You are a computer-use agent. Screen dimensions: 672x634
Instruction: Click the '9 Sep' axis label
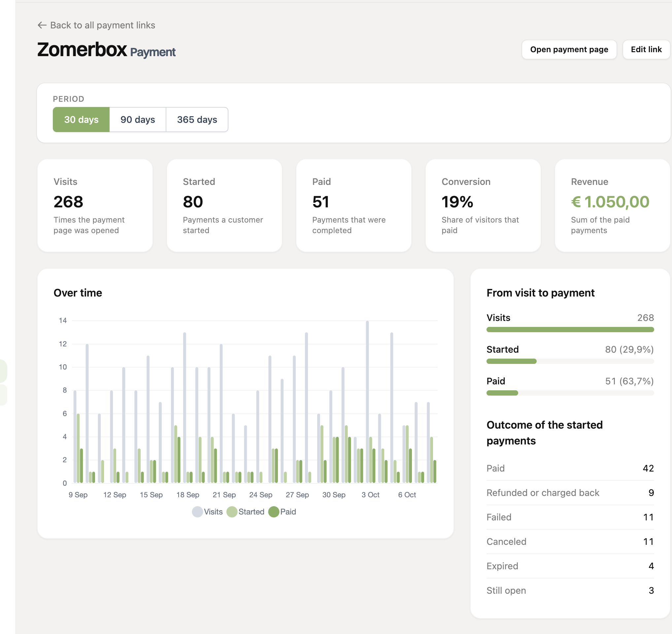click(78, 495)
